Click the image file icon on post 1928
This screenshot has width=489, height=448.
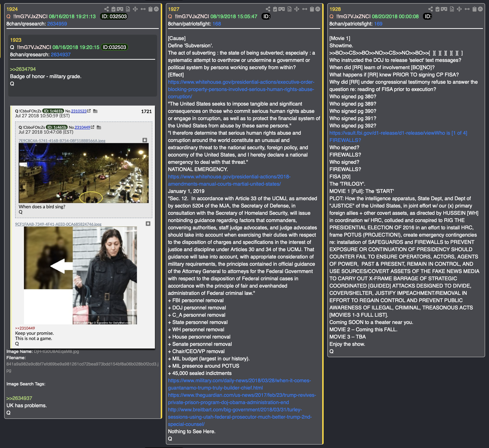(x=452, y=9)
